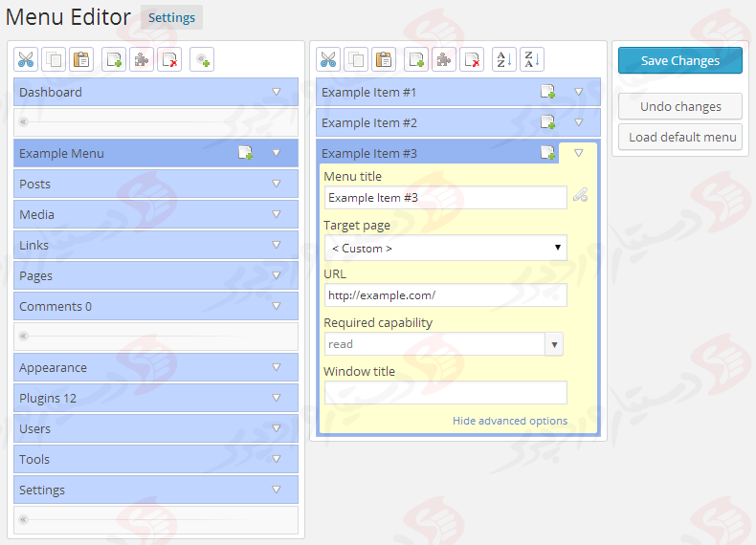Expand the Pages menu properties arrow

(x=277, y=275)
